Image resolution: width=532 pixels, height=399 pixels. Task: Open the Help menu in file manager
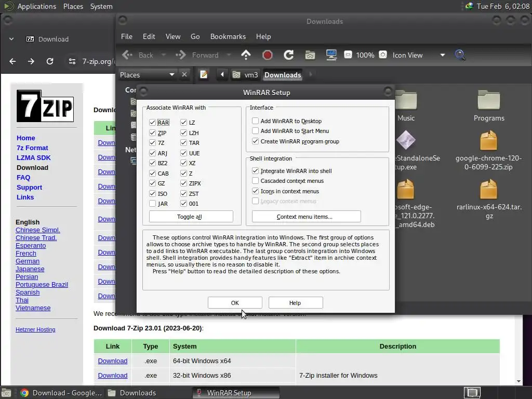[x=263, y=36]
